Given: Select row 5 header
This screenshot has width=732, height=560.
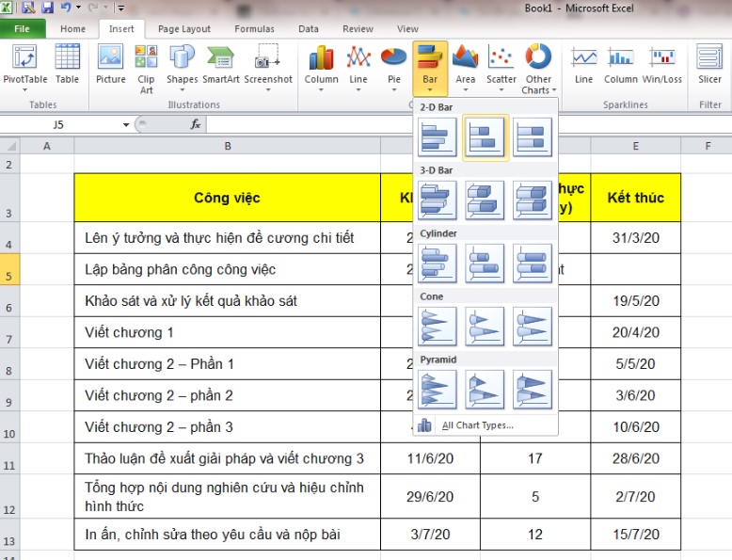Looking at the screenshot, I should click(x=9, y=269).
